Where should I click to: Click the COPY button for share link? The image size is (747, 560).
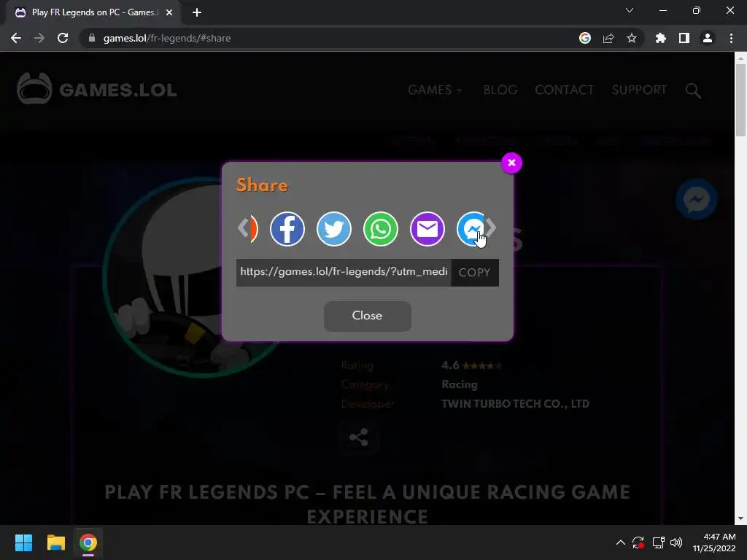[x=474, y=273]
